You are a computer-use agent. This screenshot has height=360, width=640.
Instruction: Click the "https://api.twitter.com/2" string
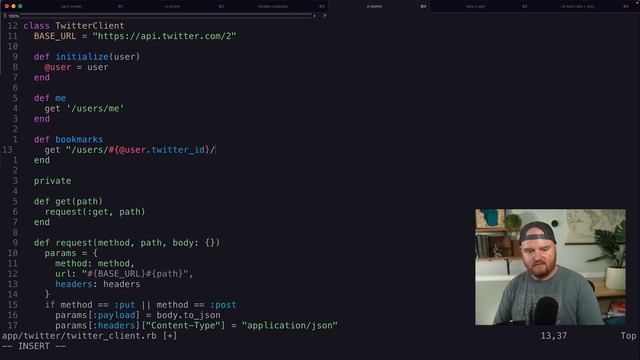(x=164, y=36)
